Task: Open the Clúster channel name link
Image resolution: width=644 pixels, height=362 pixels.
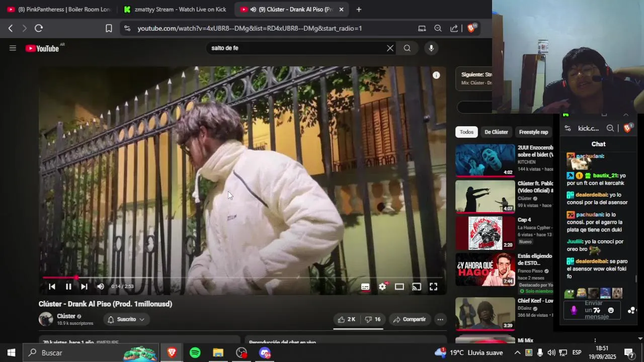Action: pyautogui.click(x=66, y=316)
